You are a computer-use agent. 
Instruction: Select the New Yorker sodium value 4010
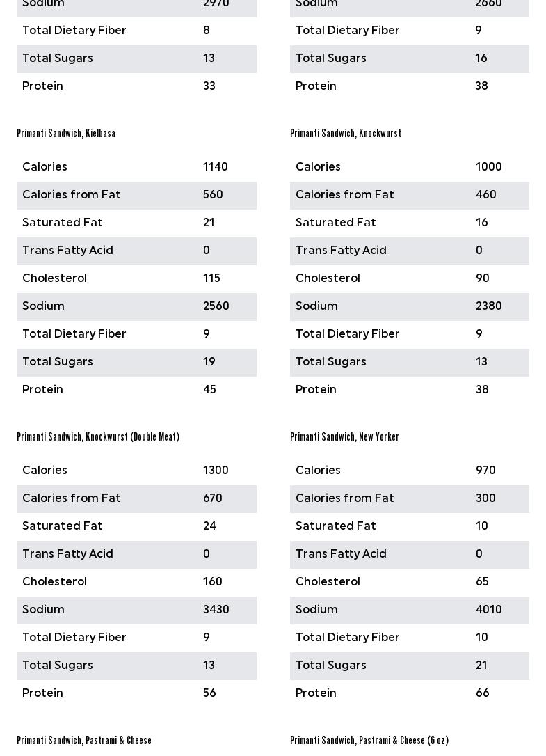[x=488, y=610]
